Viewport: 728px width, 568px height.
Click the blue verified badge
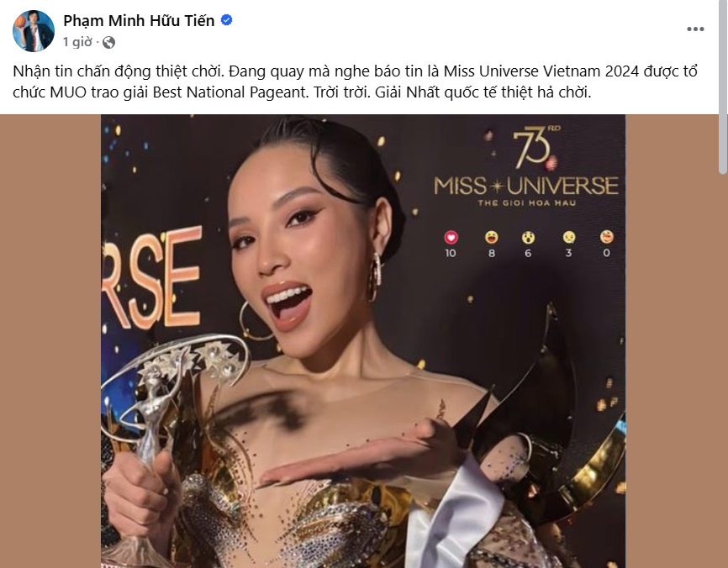click(x=227, y=20)
